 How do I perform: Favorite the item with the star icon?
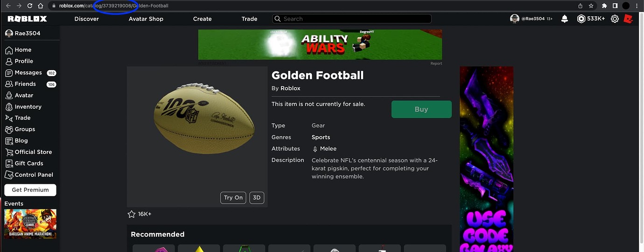coord(132,214)
